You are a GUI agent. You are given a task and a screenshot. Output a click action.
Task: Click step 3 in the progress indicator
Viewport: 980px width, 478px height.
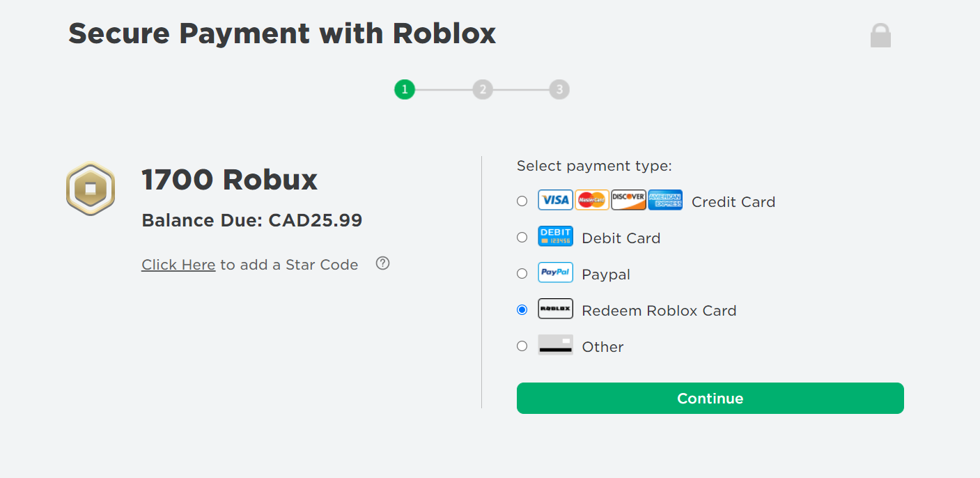pyautogui.click(x=559, y=89)
